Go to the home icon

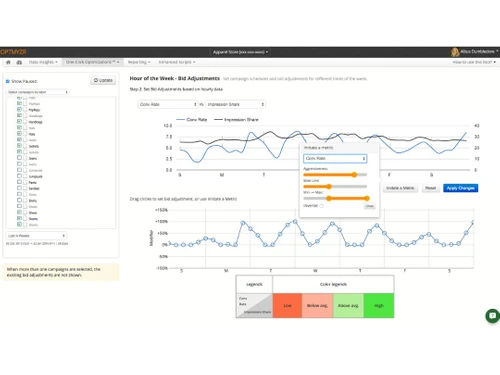[x=8, y=62]
